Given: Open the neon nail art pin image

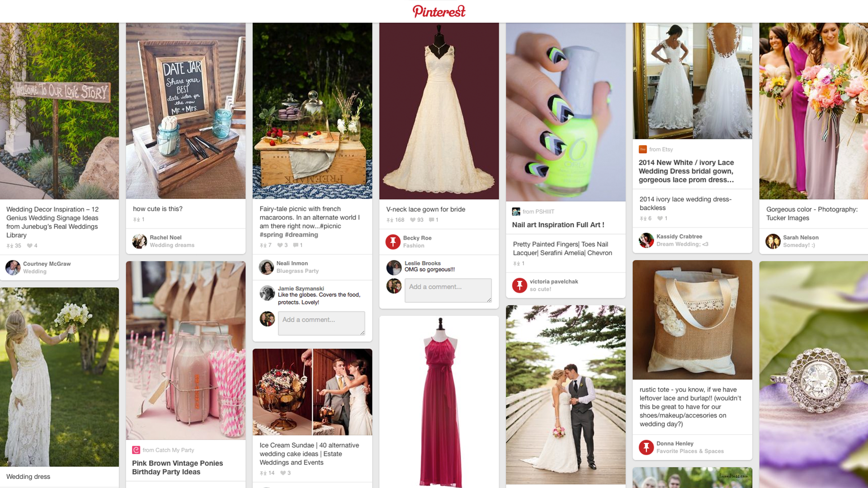Looking at the screenshot, I should 566,112.
